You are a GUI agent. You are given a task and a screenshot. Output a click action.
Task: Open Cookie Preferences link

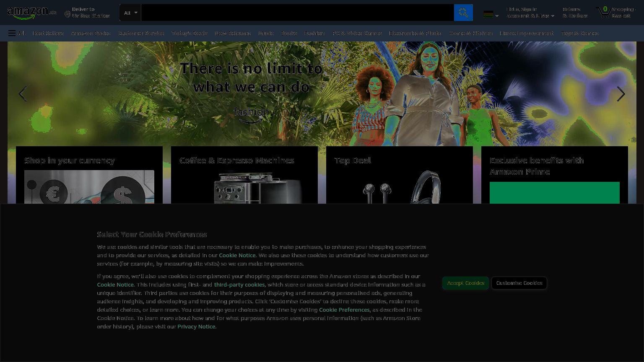click(344, 310)
